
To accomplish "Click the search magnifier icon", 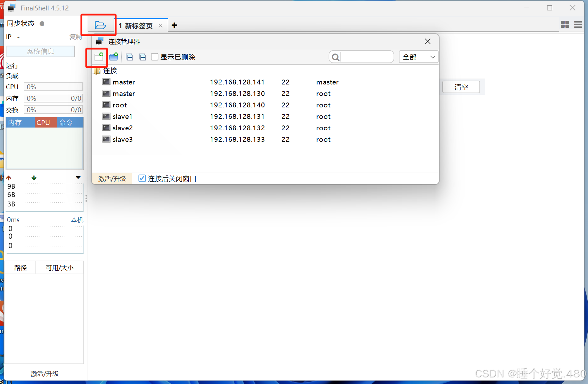I will point(335,57).
